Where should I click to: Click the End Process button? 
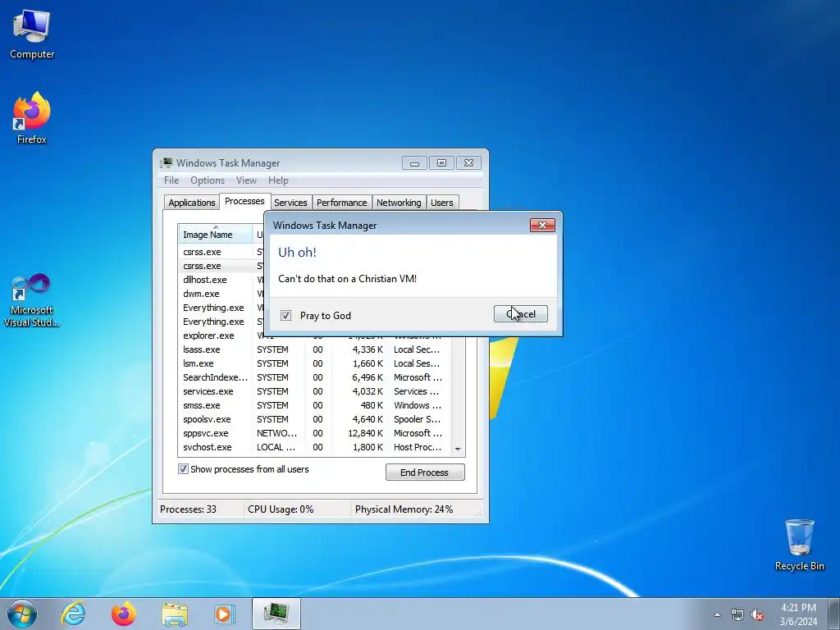click(x=425, y=472)
